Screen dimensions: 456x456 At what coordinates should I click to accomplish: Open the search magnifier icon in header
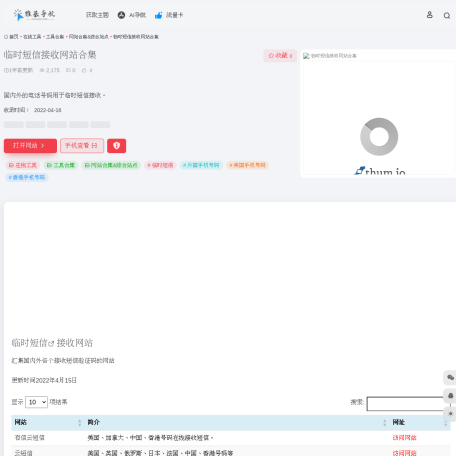447,15
